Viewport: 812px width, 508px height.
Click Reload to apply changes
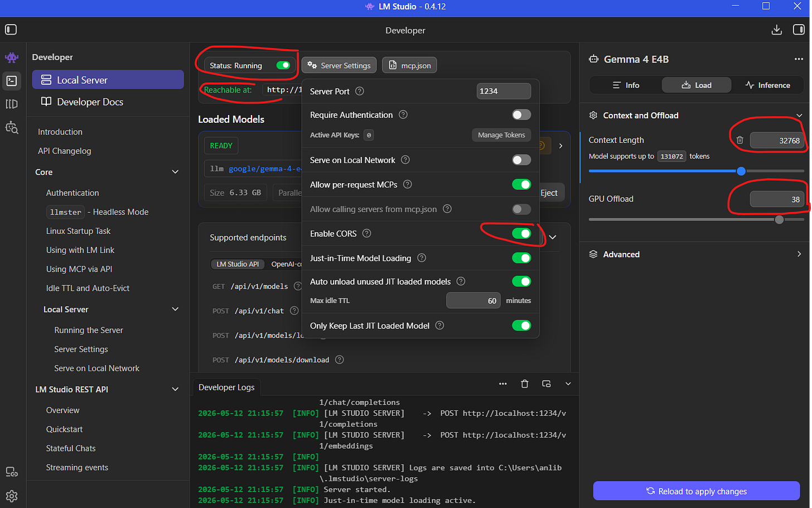[696, 491]
